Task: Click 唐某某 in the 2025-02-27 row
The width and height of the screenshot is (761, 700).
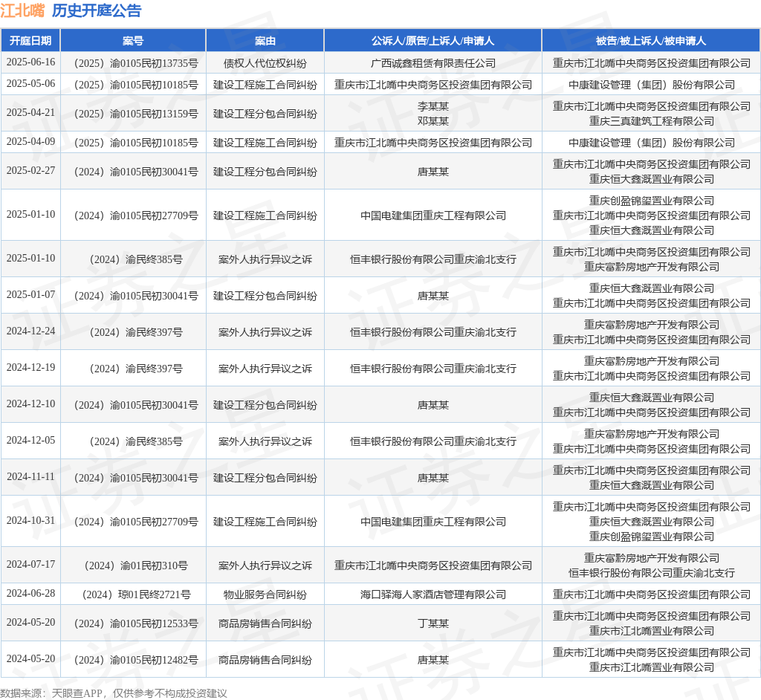Action: pyautogui.click(x=433, y=172)
